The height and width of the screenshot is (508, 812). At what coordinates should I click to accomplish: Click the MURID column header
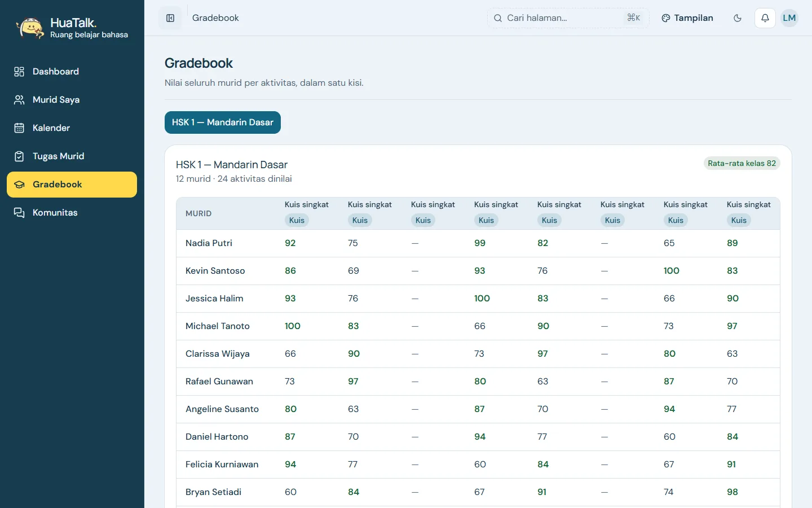point(198,213)
